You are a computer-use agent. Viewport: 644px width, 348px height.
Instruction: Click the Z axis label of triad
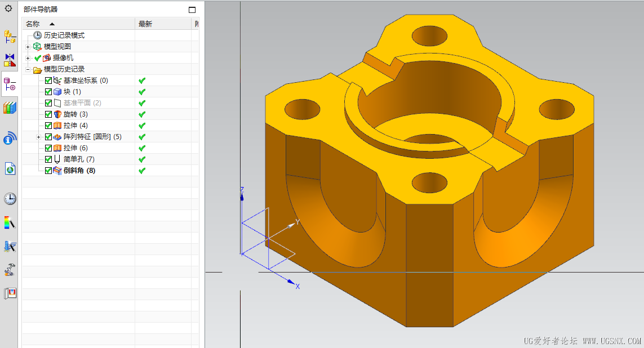tap(242, 190)
